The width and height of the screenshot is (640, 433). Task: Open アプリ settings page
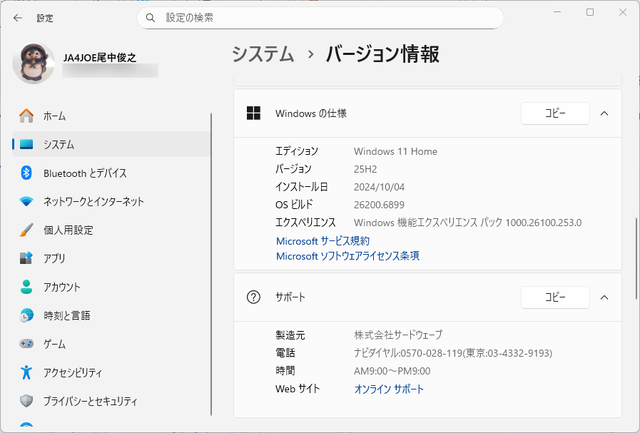click(111, 258)
